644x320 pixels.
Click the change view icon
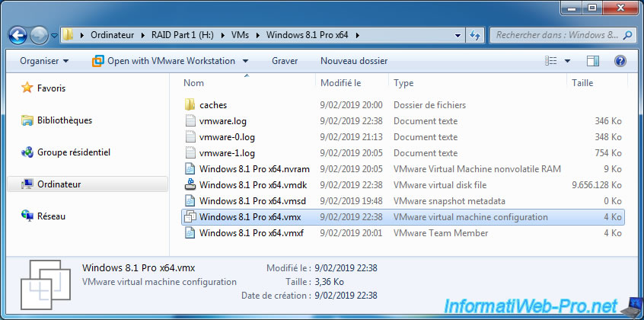(x=551, y=61)
